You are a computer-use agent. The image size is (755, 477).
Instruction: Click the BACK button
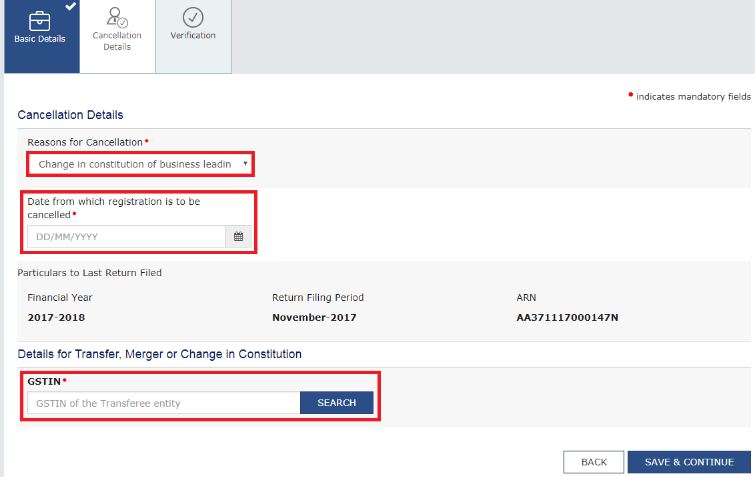click(x=594, y=462)
